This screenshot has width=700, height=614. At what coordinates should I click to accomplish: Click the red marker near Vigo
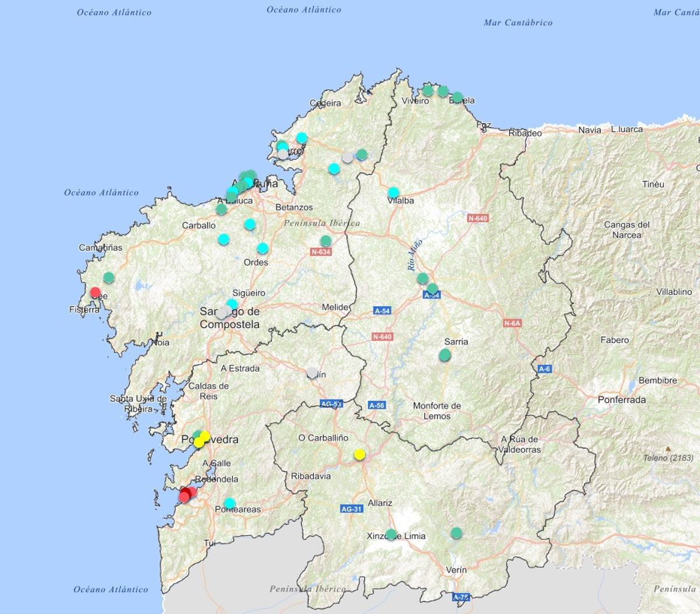click(188, 493)
